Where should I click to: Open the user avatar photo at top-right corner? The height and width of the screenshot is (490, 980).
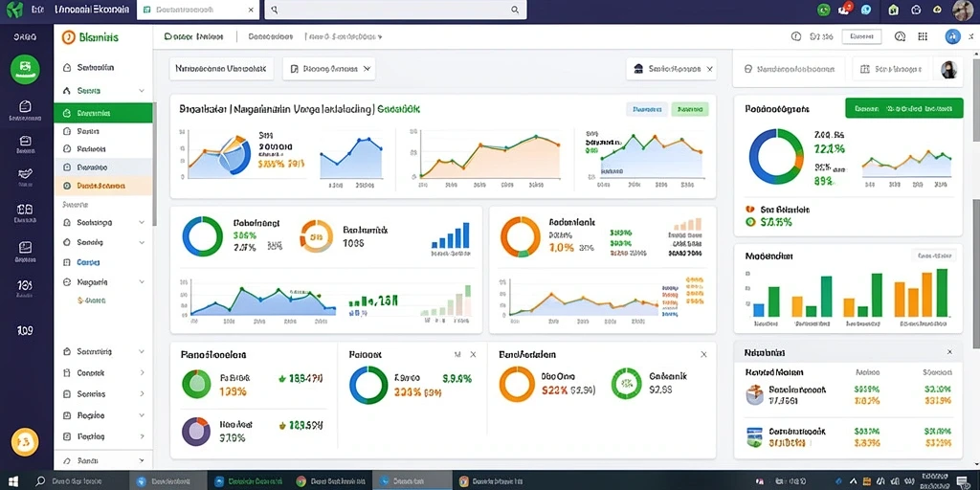tap(963, 10)
